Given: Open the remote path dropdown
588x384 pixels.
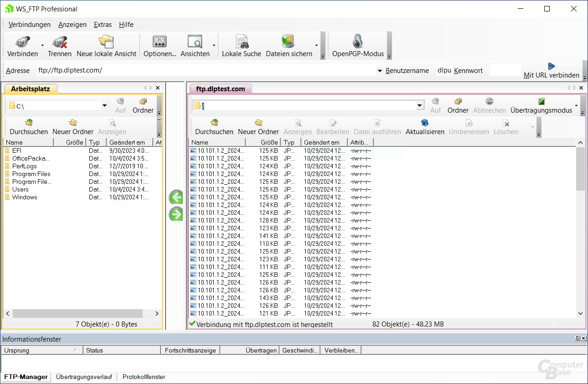Looking at the screenshot, I should coord(420,106).
